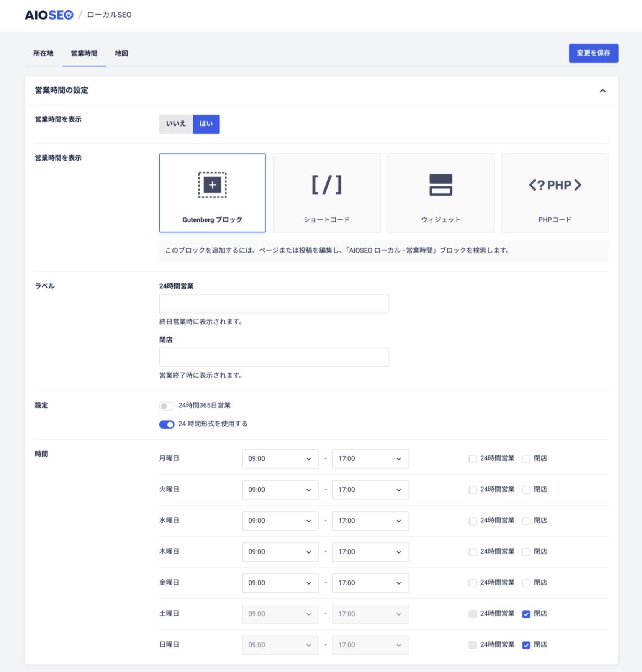Screen dimensions: 642x672
Task: Check 閉店 for 金曜日
Action: (526, 583)
